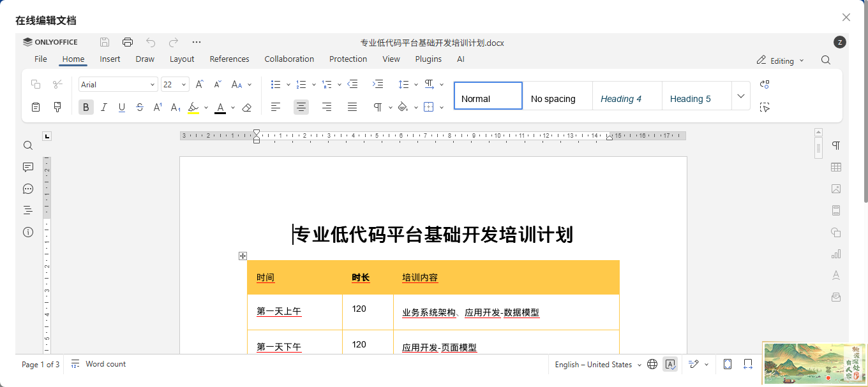Open the Insert tab
This screenshot has height=387, width=868.
pyautogui.click(x=110, y=59)
